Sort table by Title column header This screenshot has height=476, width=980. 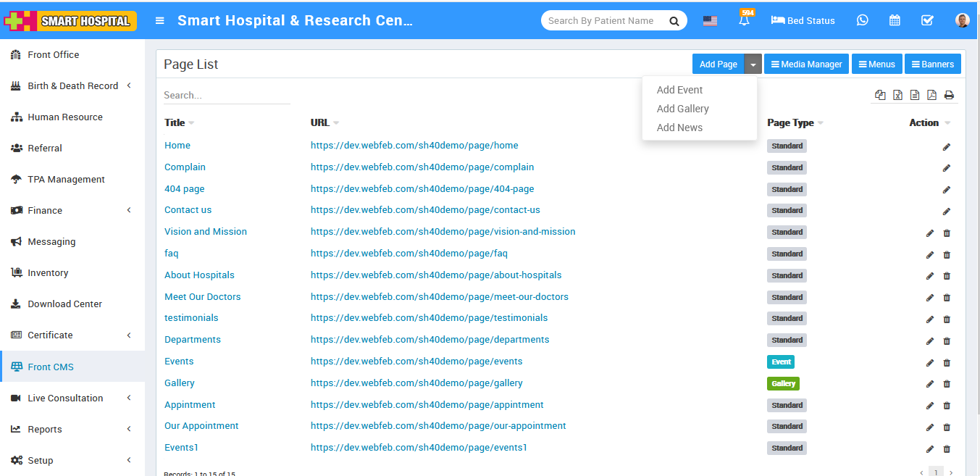pos(175,122)
